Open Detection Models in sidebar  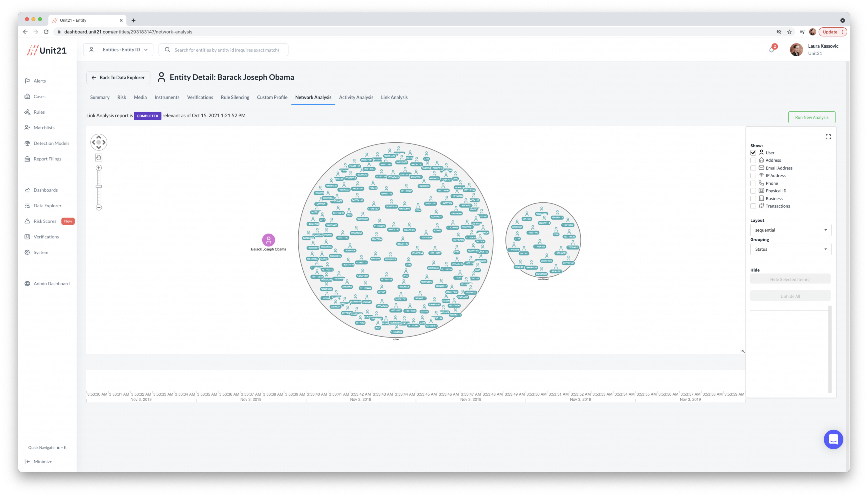pyautogui.click(x=51, y=143)
